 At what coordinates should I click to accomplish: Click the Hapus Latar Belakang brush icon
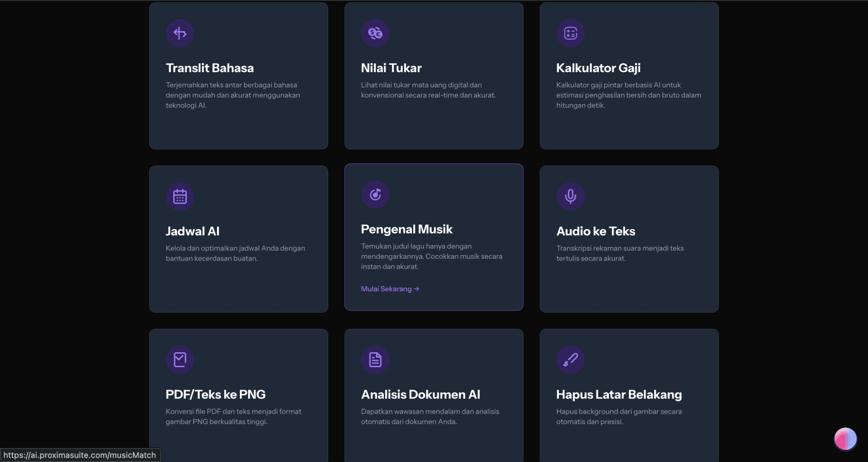pyautogui.click(x=571, y=360)
